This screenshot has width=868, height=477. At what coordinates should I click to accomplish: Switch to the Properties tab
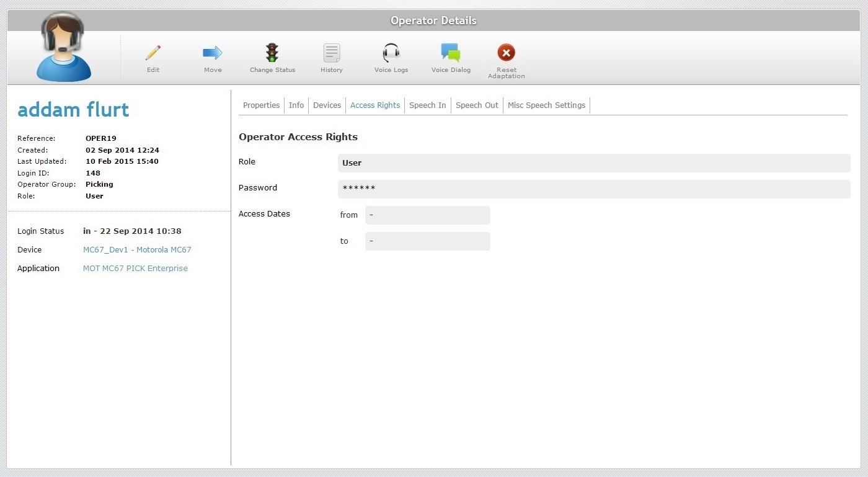[x=262, y=105]
